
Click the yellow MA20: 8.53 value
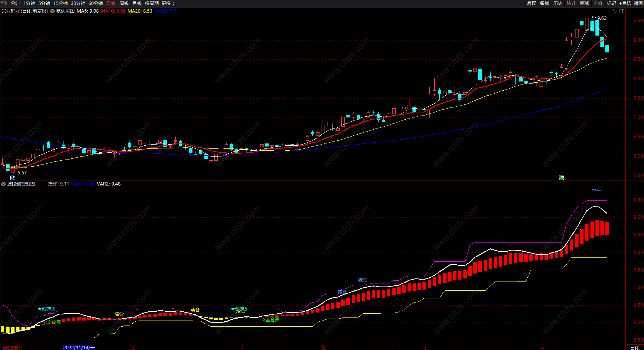pyautogui.click(x=140, y=11)
